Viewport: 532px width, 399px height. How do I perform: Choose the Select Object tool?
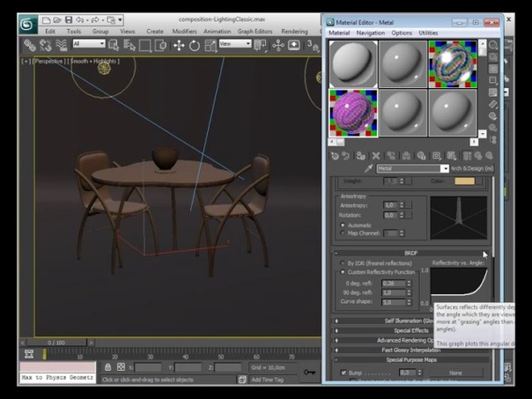click(114, 45)
